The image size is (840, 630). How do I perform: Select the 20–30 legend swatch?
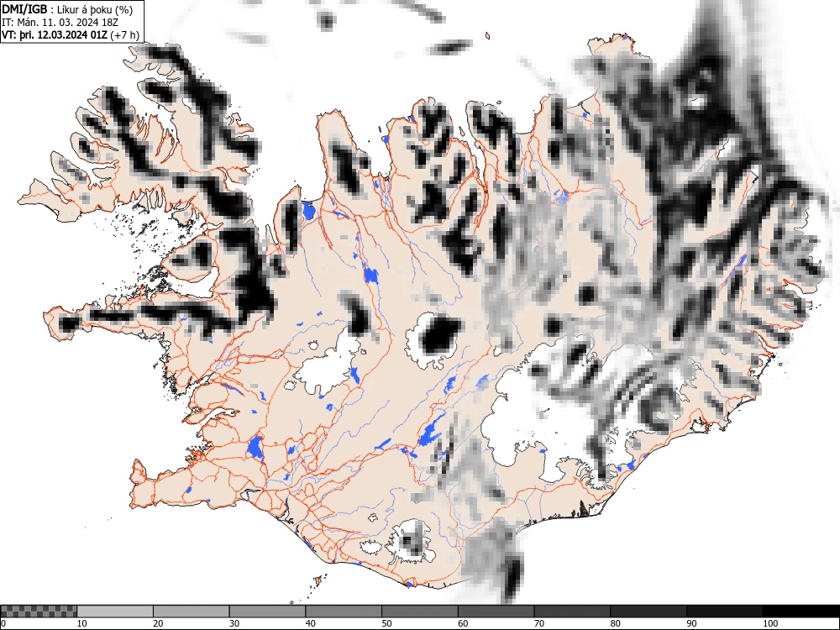coord(192,612)
